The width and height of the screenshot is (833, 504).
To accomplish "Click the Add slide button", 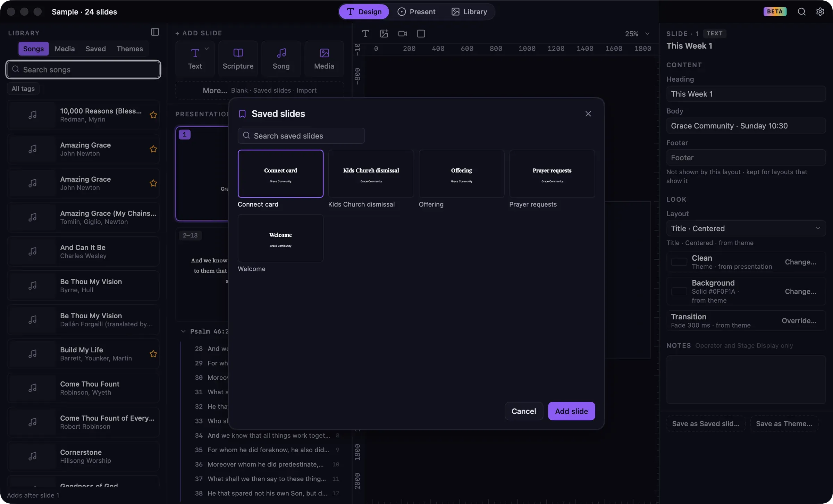I will click(x=571, y=411).
